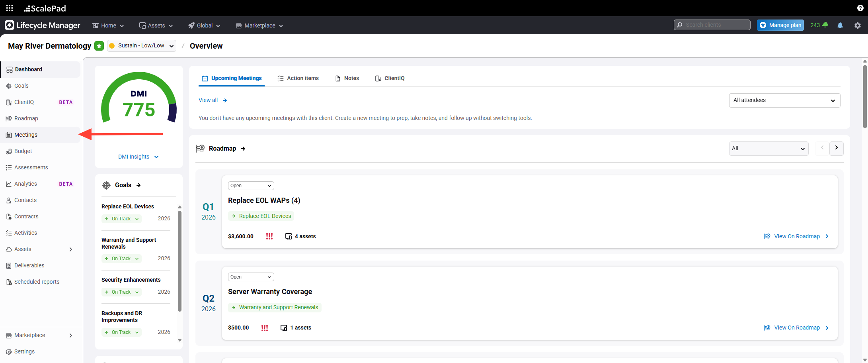The image size is (868, 363).
Task: Click the Goals target icon heading
Action: coord(106,185)
